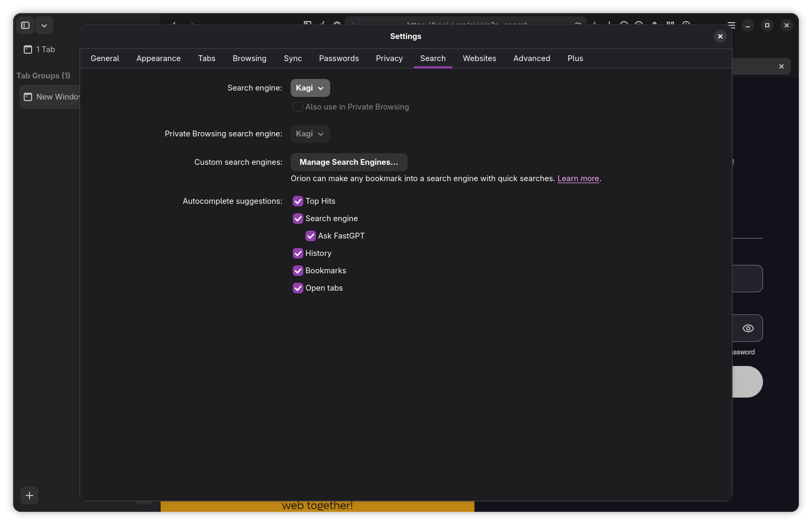The width and height of the screenshot is (812, 525).
Task: Toggle Open tabs suggestions checkbox
Action: (298, 288)
